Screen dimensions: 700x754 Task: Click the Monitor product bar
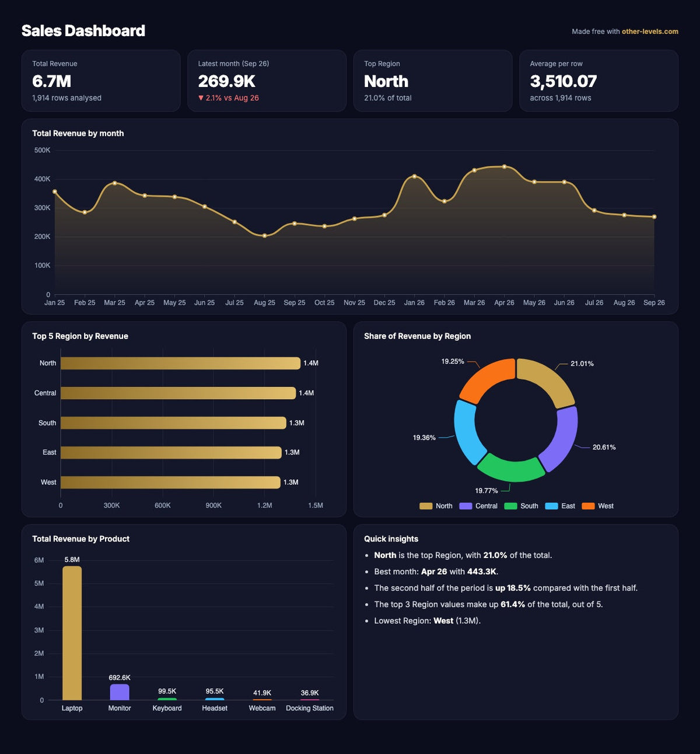point(120,692)
